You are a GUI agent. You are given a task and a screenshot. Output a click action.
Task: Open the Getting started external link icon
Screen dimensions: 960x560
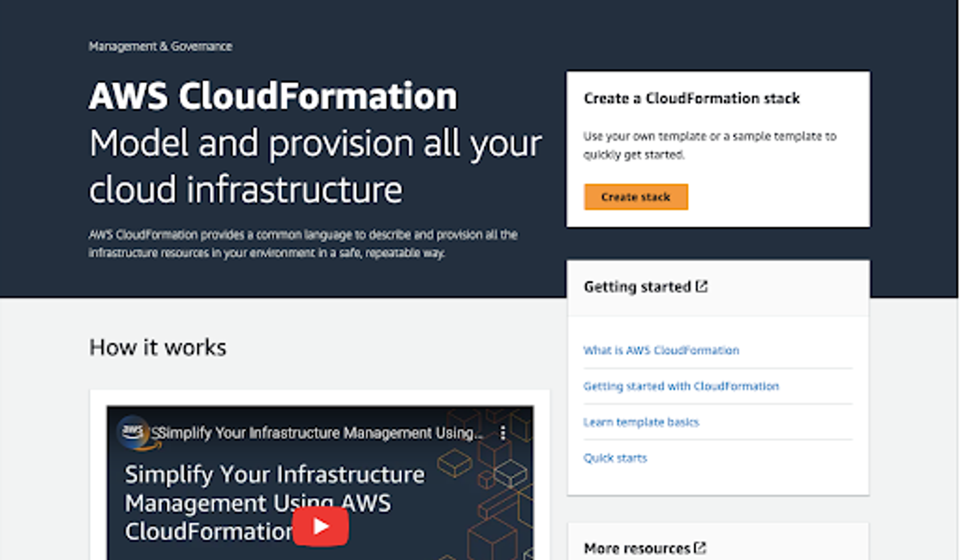click(702, 286)
